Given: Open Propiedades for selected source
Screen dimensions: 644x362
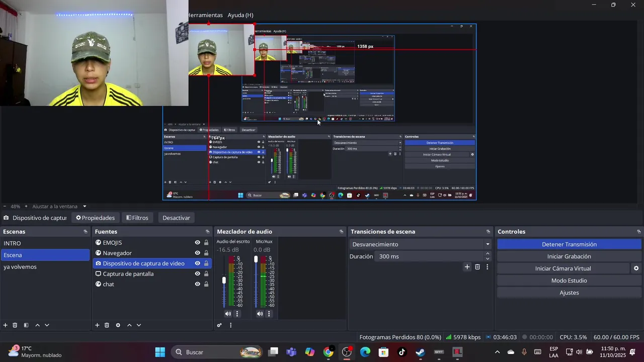Looking at the screenshot, I should 96,218.
